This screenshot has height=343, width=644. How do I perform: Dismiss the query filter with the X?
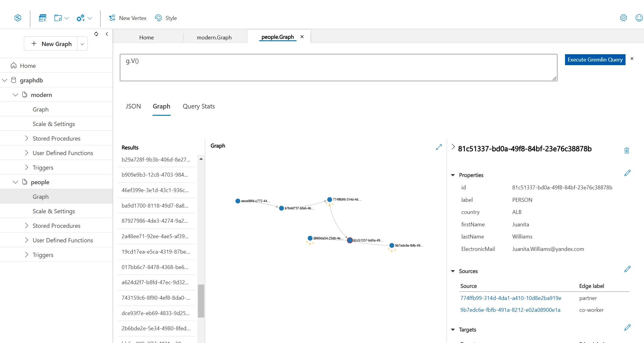[x=632, y=58]
